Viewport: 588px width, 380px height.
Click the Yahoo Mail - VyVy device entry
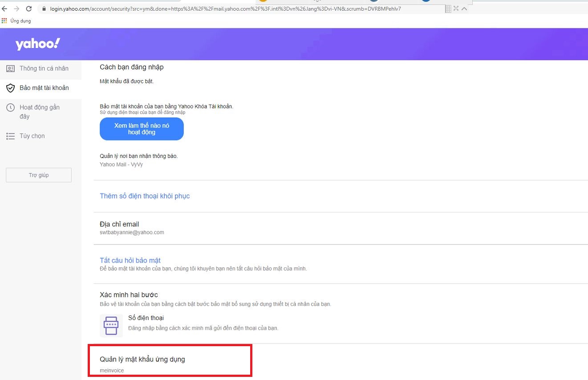(121, 164)
